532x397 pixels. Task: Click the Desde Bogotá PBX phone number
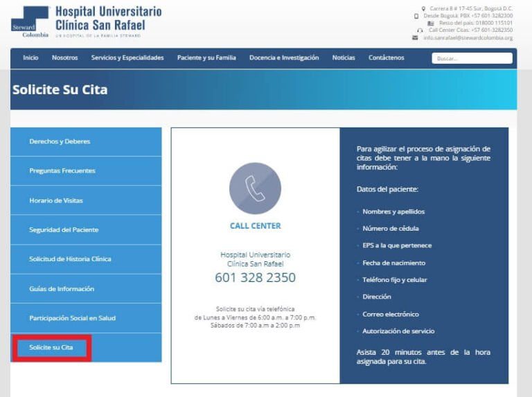point(468,16)
